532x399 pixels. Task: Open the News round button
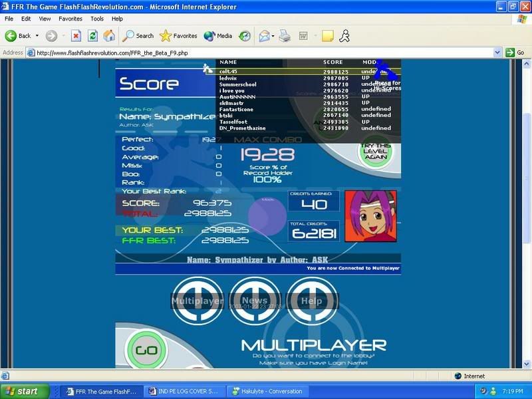click(x=255, y=301)
